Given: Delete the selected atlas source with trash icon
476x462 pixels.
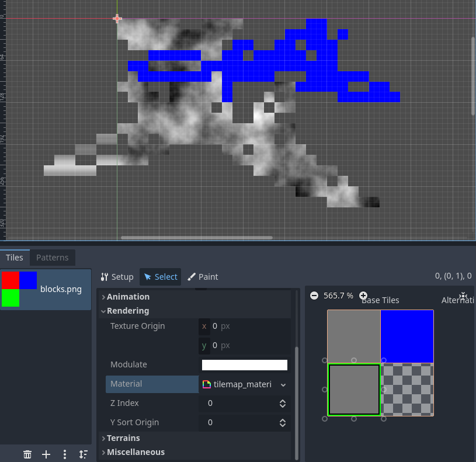Looking at the screenshot, I should [27, 454].
